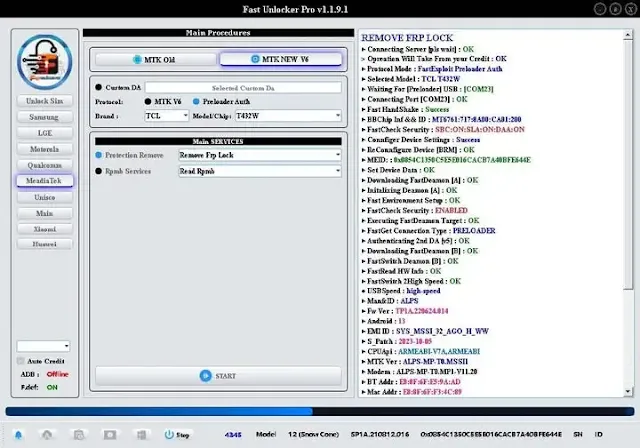Viewport: 640px width, 448px height.
Task: Click the F.def ON status
Action: coord(52,387)
